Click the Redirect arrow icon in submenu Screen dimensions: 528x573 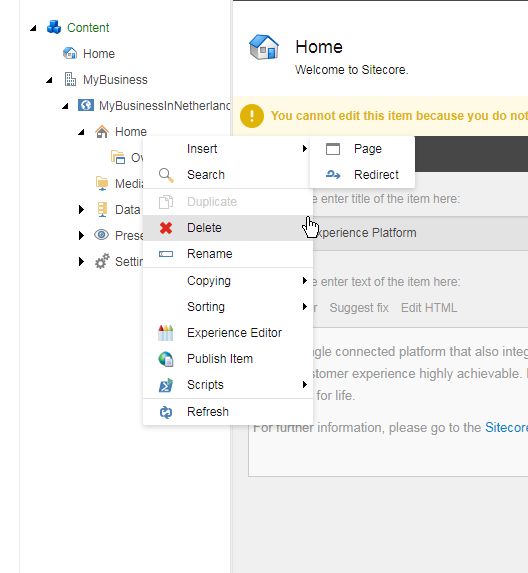point(333,175)
